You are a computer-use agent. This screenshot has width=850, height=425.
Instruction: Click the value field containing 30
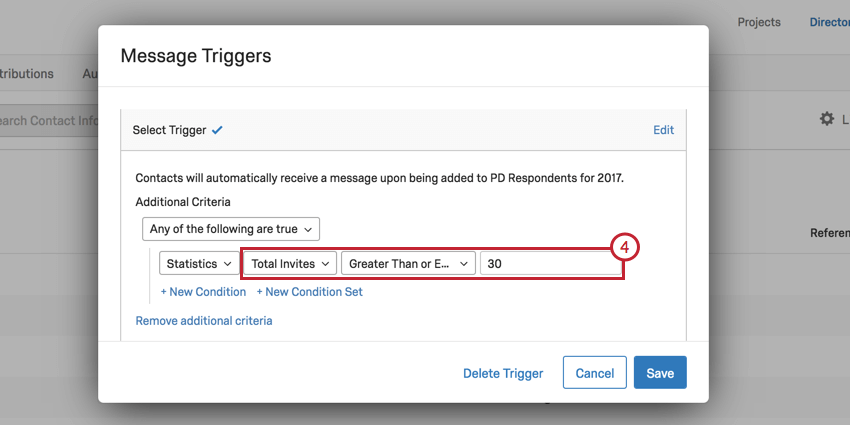click(x=551, y=264)
